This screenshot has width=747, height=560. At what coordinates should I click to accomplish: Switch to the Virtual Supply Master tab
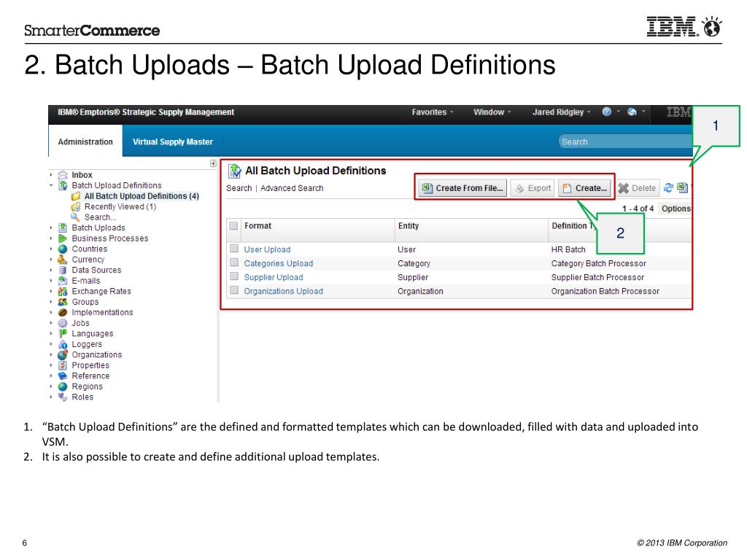coord(172,141)
